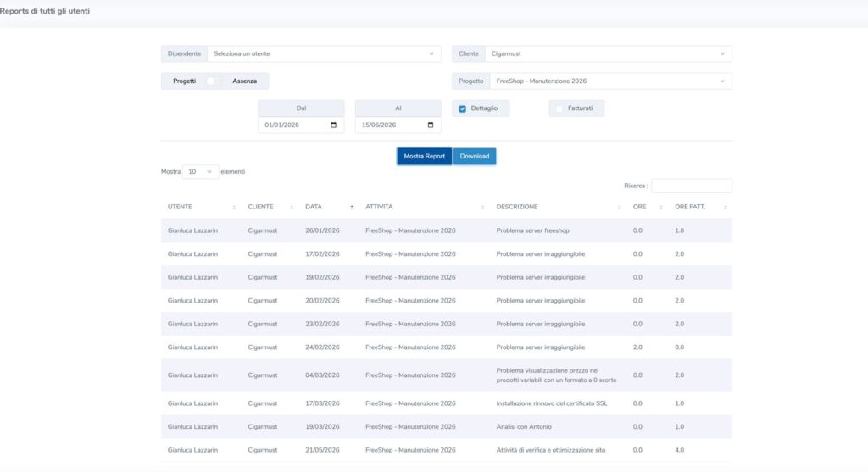Click Gianluca Lazzarin in the 26/01/2026 row
The image size is (868, 472).
(192, 230)
